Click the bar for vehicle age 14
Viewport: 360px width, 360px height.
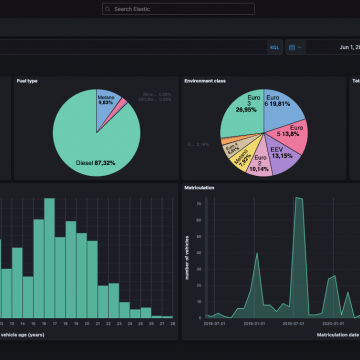coord(28,297)
